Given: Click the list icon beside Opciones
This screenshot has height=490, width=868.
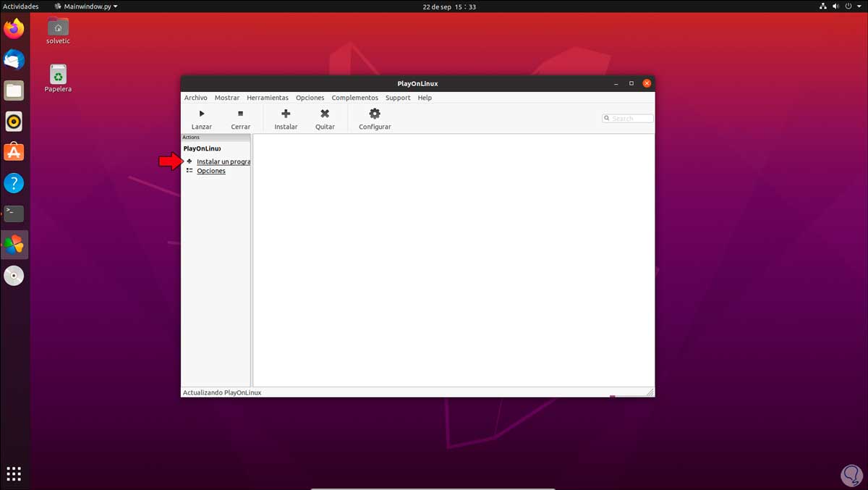Looking at the screenshot, I should (x=190, y=171).
